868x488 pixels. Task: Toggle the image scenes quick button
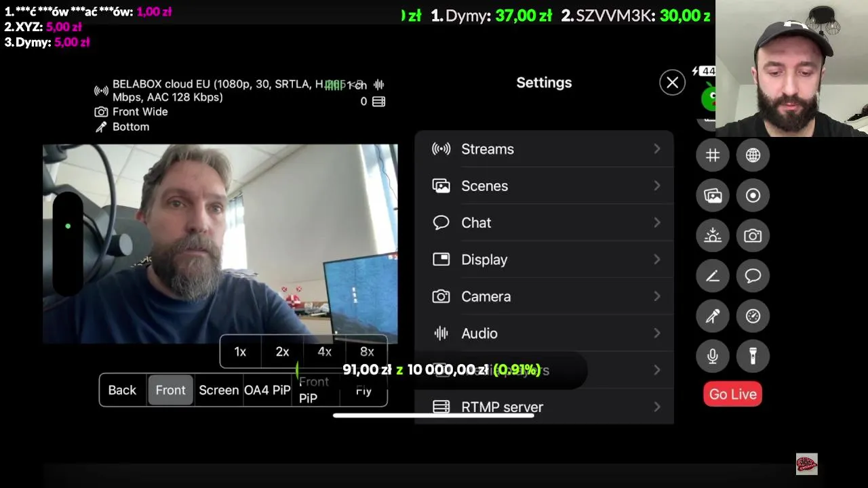[x=713, y=195]
